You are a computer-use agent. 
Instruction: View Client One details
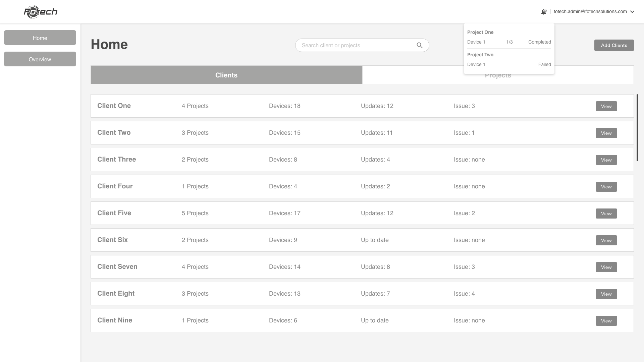pyautogui.click(x=606, y=106)
